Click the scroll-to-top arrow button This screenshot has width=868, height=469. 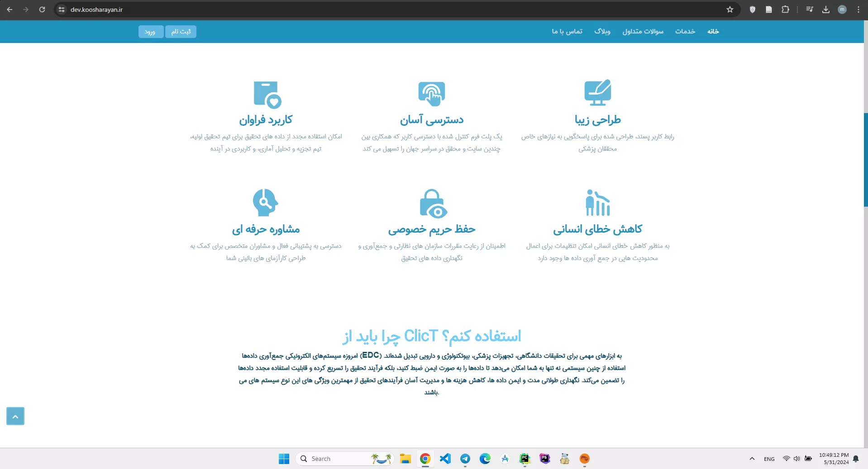tap(15, 416)
